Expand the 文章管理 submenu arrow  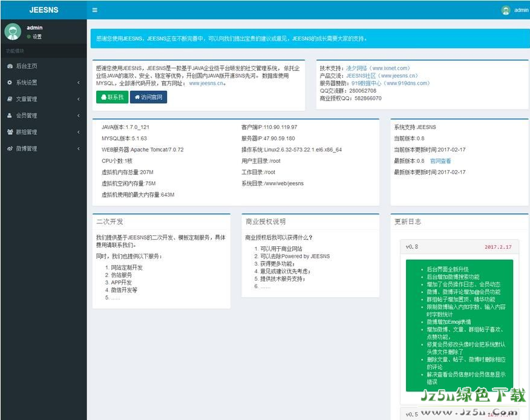point(79,99)
